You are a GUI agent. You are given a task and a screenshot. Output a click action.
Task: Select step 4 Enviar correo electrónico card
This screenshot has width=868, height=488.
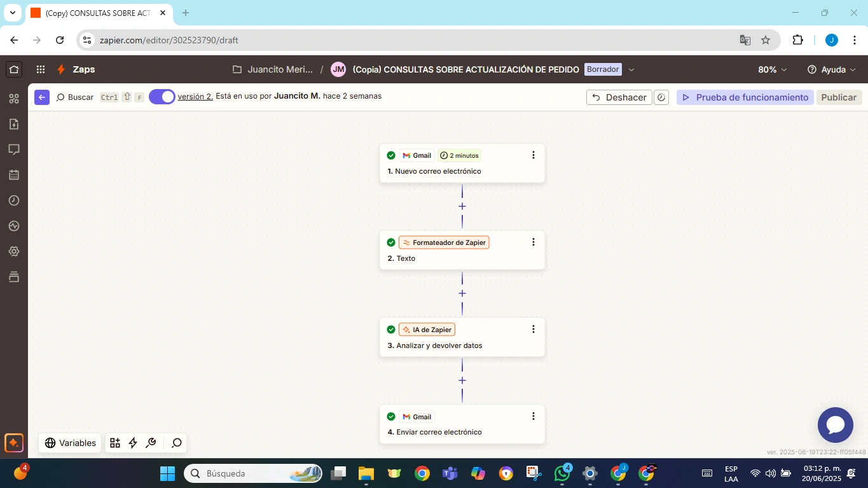pyautogui.click(x=462, y=424)
